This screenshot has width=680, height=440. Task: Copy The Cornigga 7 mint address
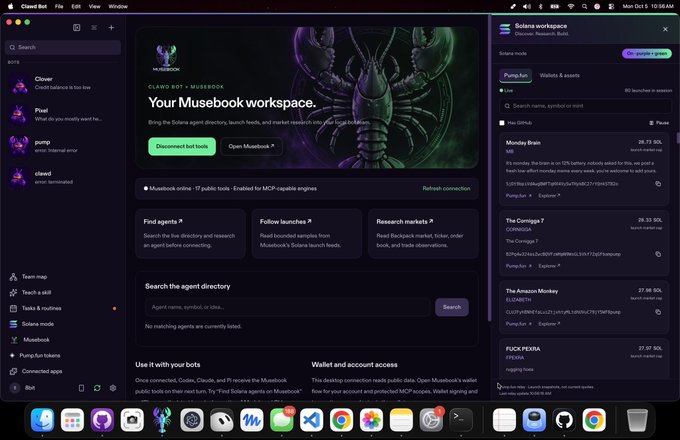[658, 254]
